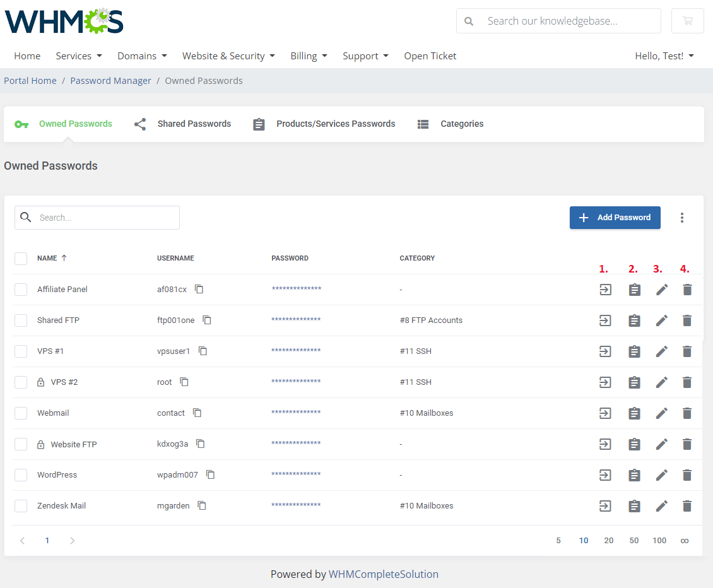The height and width of the screenshot is (588, 713).
Task: Expand the Services dropdown menu
Action: (x=79, y=56)
